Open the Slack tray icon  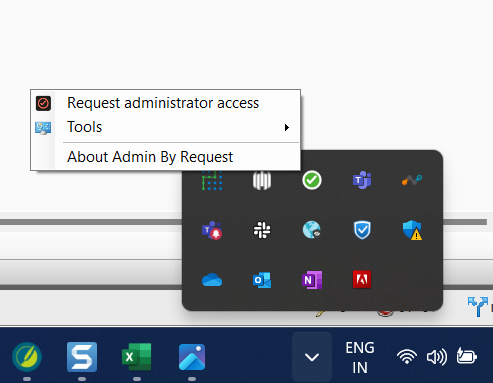click(x=262, y=230)
